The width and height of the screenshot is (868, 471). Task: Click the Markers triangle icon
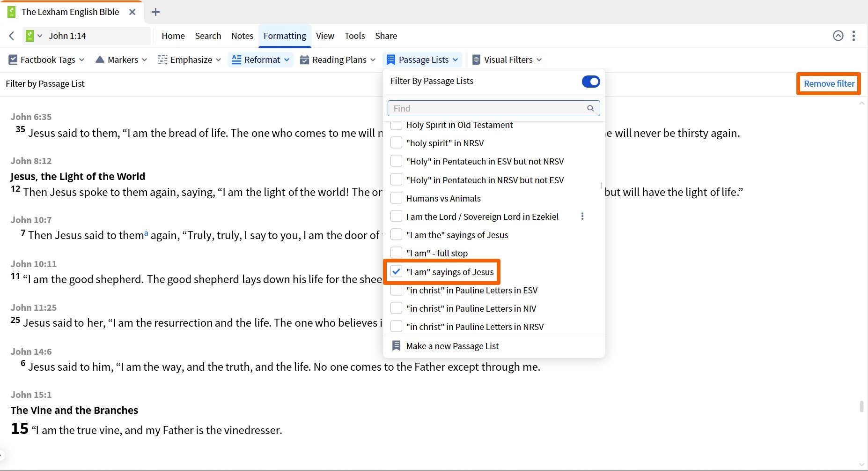coord(100,60)
